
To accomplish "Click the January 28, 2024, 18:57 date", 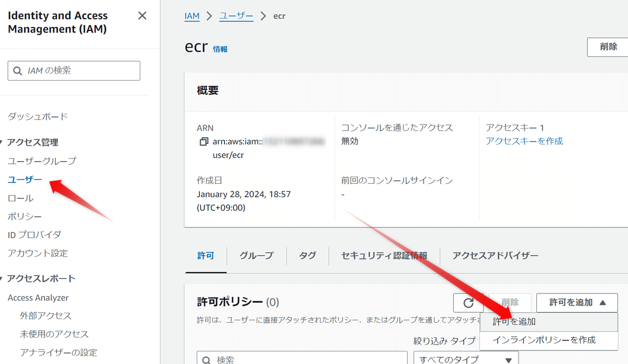I will [244, 194].
